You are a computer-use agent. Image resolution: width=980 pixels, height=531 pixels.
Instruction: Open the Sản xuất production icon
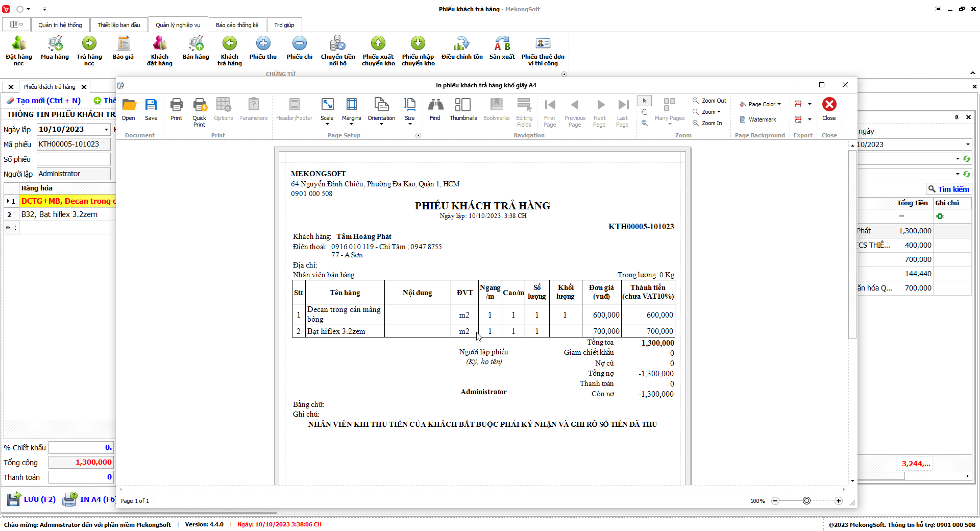502,49
